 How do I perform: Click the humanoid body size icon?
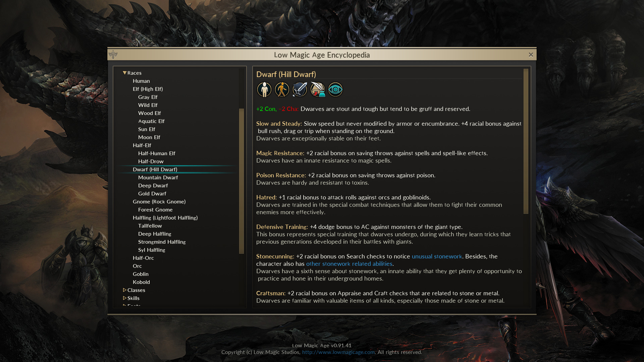[x=264, y=89]
